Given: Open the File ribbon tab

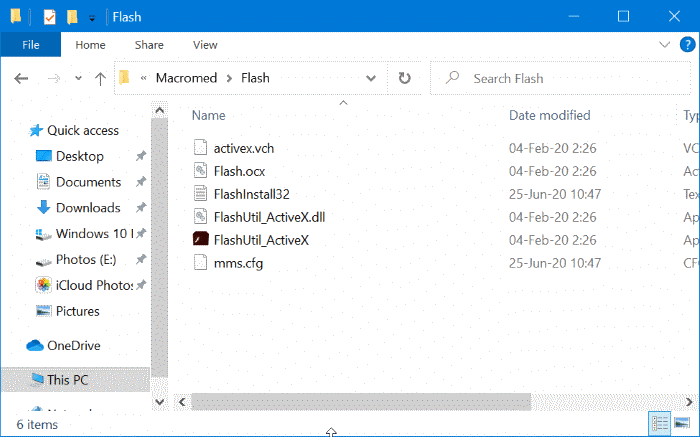Looking at the screenshot, I should tap(30, 45).
